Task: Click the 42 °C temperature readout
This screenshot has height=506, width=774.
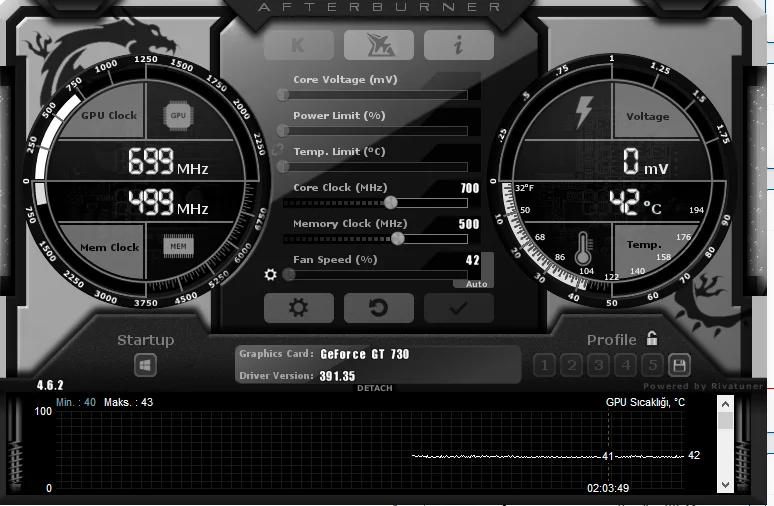Action: [635, 202]
